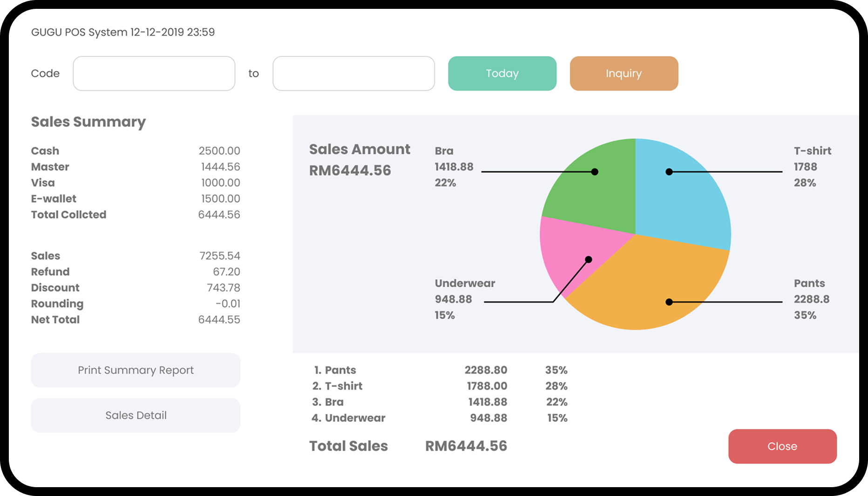The width and height of the screenshot is (868, 496).
Task: Select the '4. Underwear' ranking row
Action: (x=439, y=418)
